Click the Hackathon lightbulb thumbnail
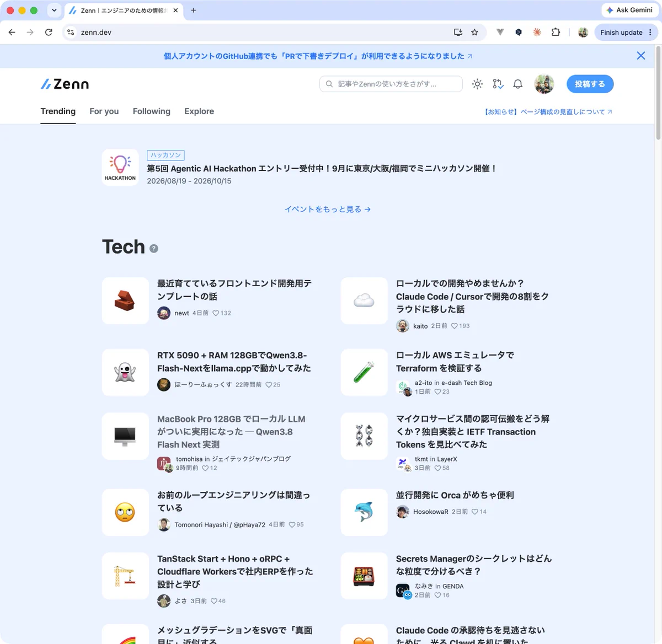 [120, 167]
